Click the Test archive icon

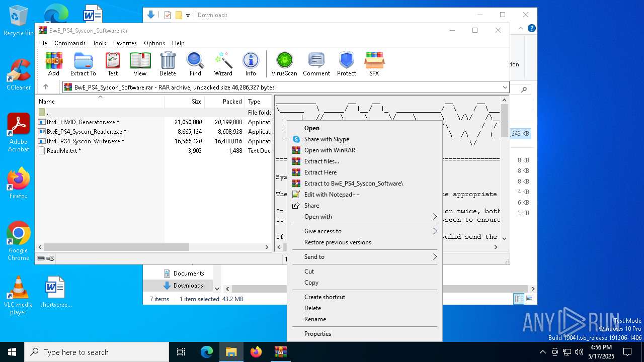(113, 64)
